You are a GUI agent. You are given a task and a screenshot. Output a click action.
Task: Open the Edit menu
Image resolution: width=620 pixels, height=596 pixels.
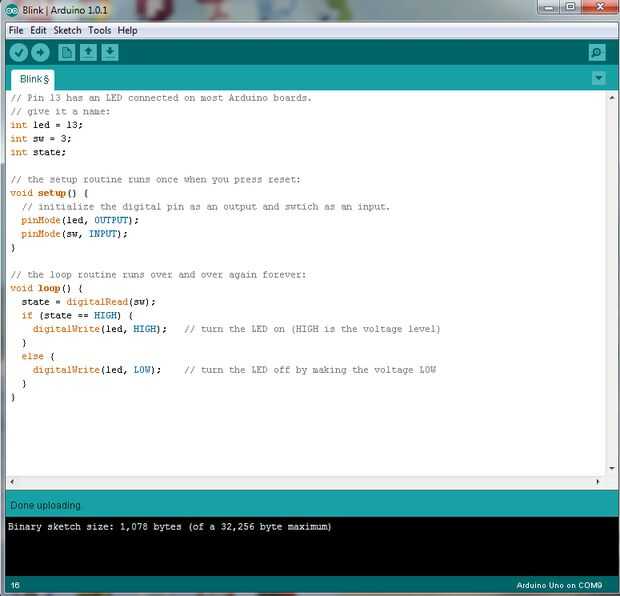tap(38, 30)
